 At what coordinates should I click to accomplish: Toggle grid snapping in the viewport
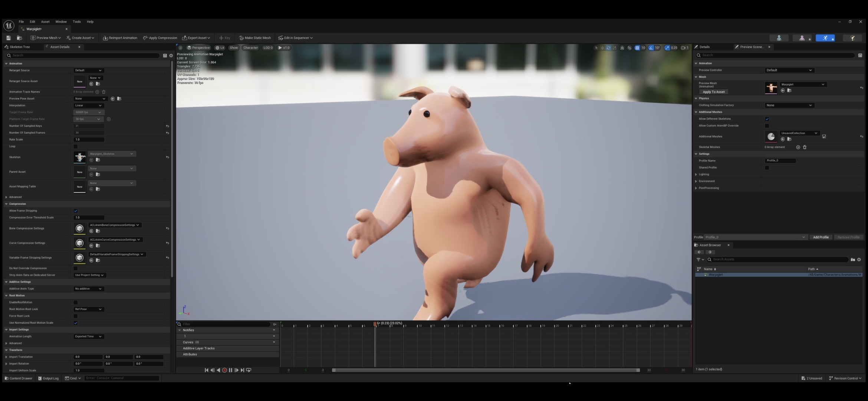(x=637, y=48)
